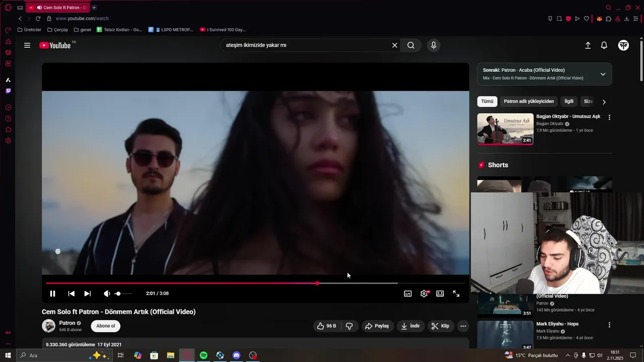The width and height of the screenshot is (644, 362).
Task: Open Spotify from the taskbar
Action: point(203,355)
